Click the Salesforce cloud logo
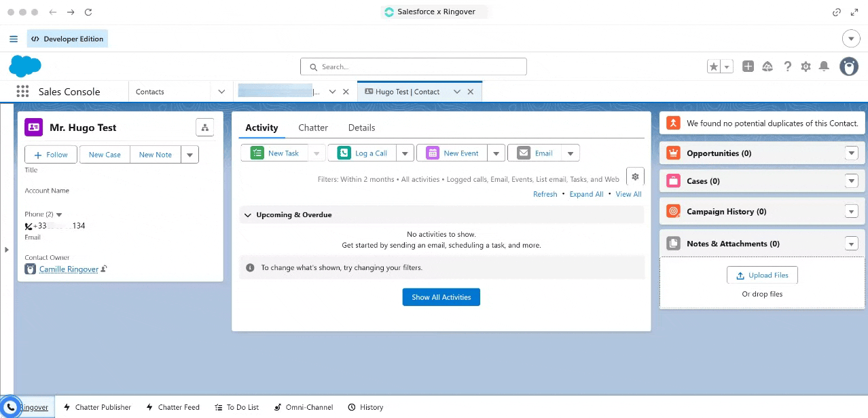The width and height of the screenshot is (868, 418). (x=25, y=66)
